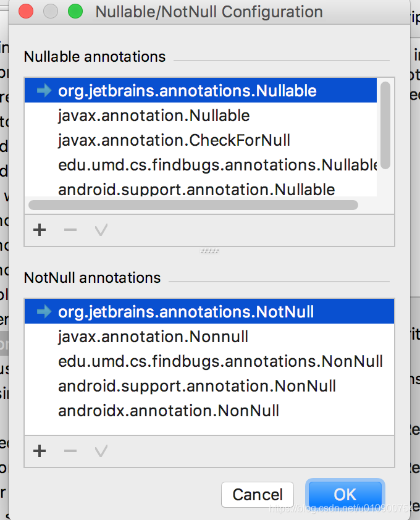Click the arrow icon beside org.jetbrains.annotations.NotNull

click(41, 311)
